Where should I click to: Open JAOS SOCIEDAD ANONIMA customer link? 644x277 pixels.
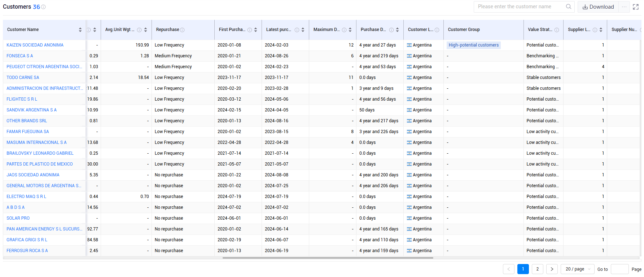[x=33, y=175]
